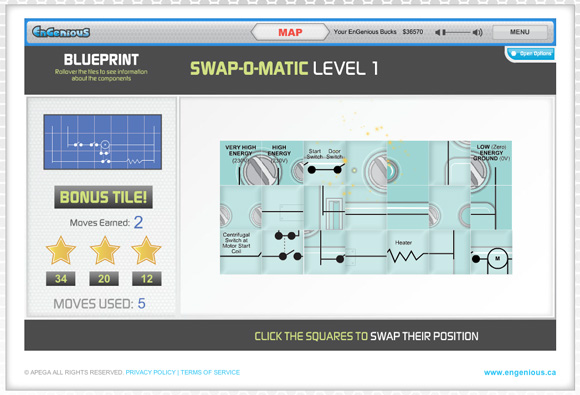Click the EnGenious logo
This screenshot has height=395, width=580.
click(x=61, y=32)
